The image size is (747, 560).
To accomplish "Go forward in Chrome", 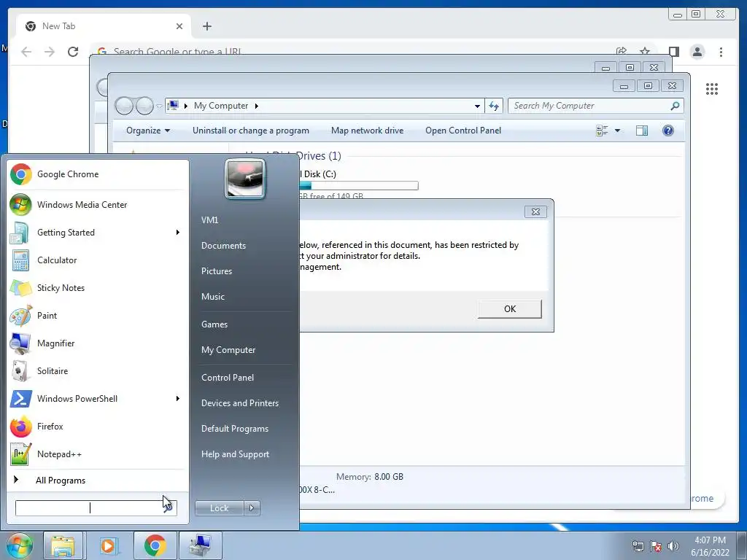I will tap(50, 52).
